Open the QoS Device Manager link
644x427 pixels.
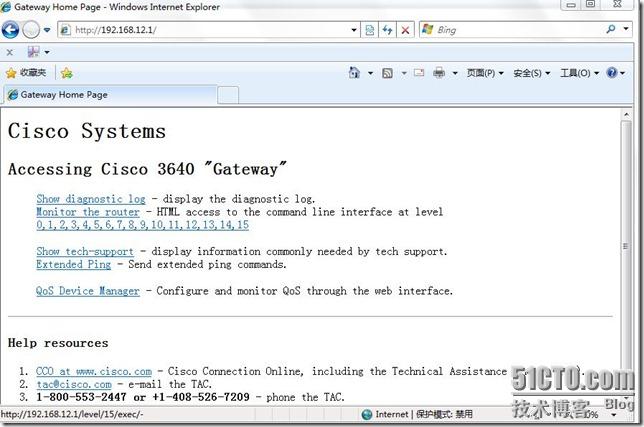[88, 291]
